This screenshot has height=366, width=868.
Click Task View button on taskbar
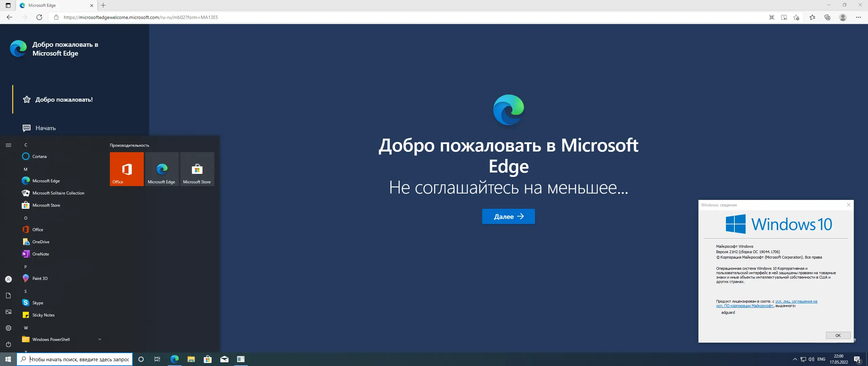pyautogui.click(x=157, y=359)
